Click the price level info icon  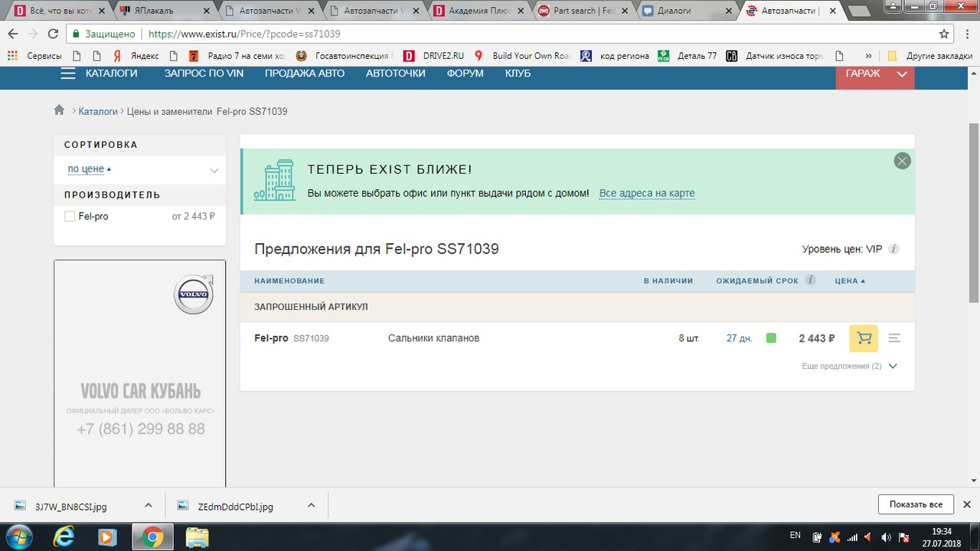[x=893, y=249]
